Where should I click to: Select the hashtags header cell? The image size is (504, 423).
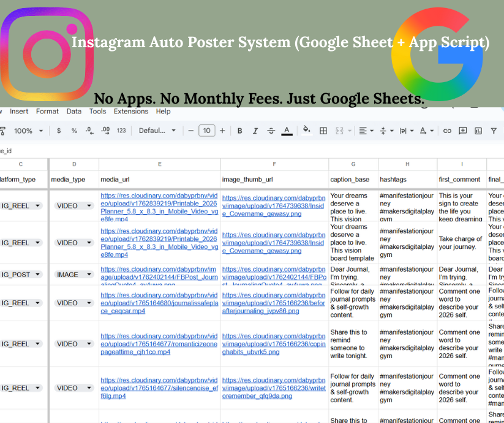(408, 180)
